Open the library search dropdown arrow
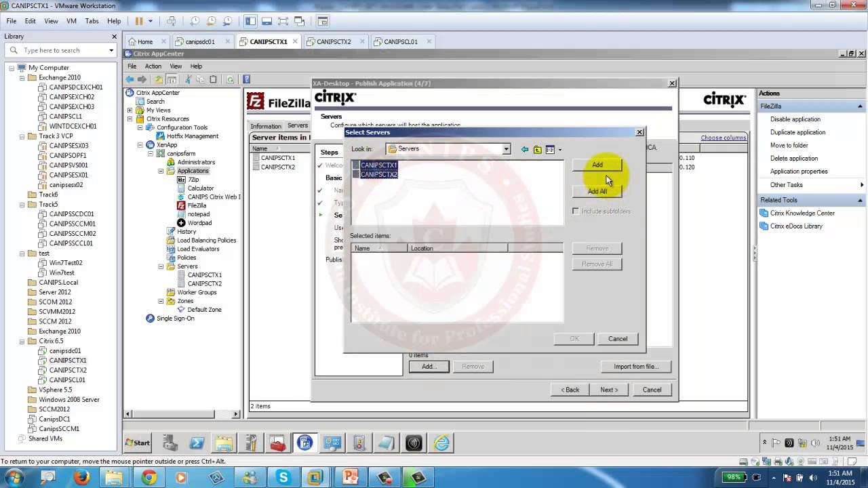This screenshot has height=488, width=868. (x=111, y=50)
